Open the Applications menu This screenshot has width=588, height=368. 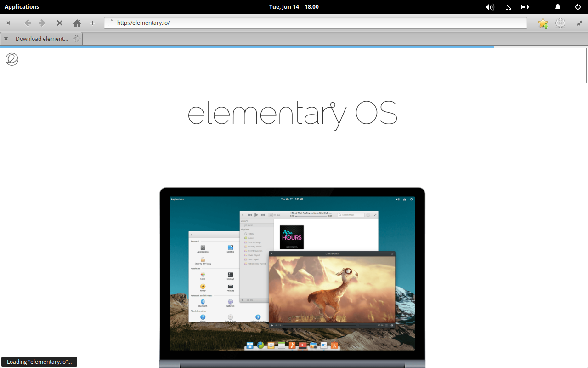pyautogui.click(x=22, y=6)
